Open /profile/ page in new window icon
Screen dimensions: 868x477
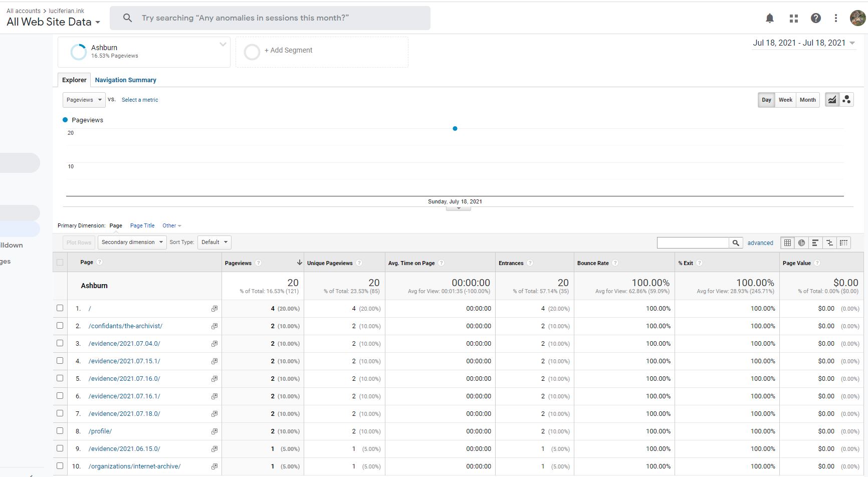click(x=214, y=431)
